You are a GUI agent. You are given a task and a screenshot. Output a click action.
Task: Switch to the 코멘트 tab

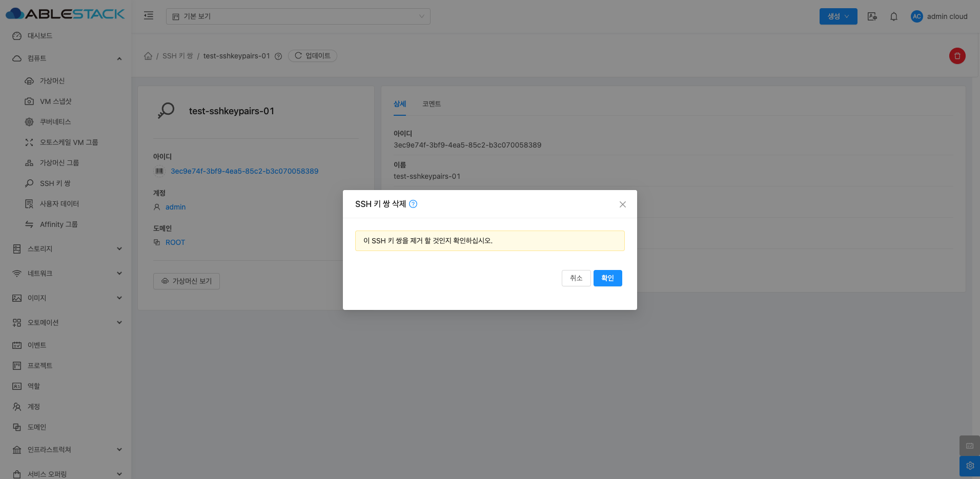click(432, 104)
